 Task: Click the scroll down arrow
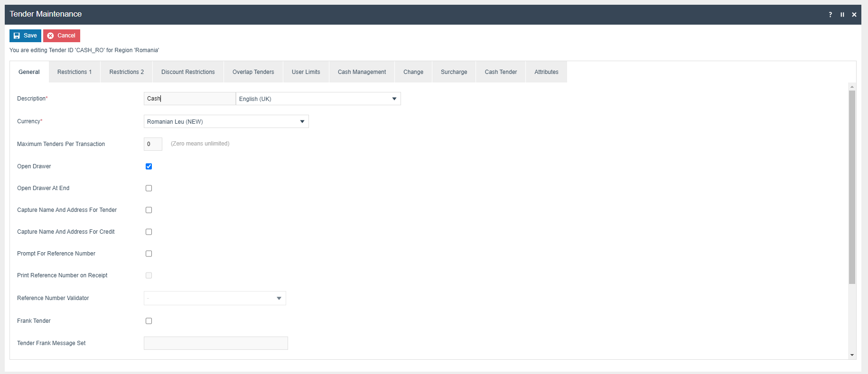tap(852, 355)
